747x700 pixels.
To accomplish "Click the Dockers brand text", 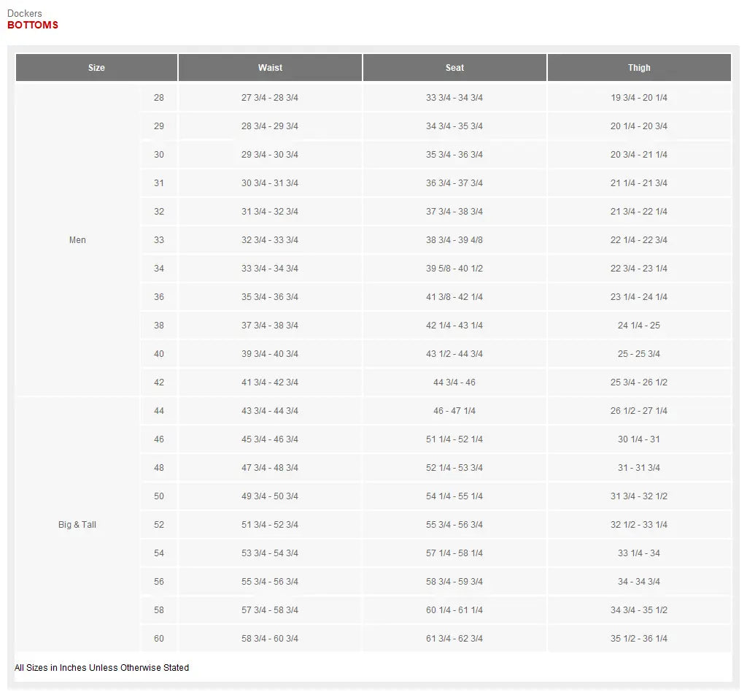I will tap(25, 13).
